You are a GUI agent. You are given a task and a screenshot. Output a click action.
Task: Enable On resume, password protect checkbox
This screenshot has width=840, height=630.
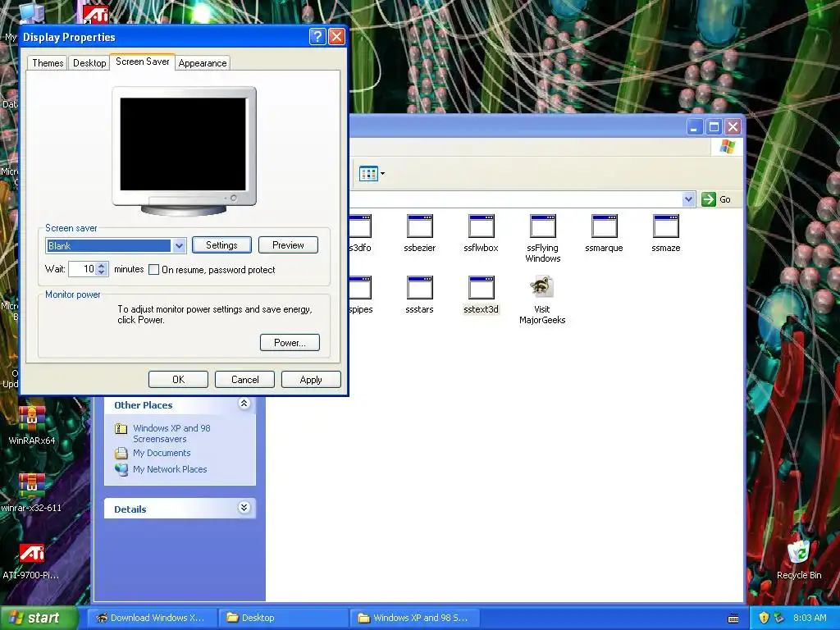tap(153, 269)
